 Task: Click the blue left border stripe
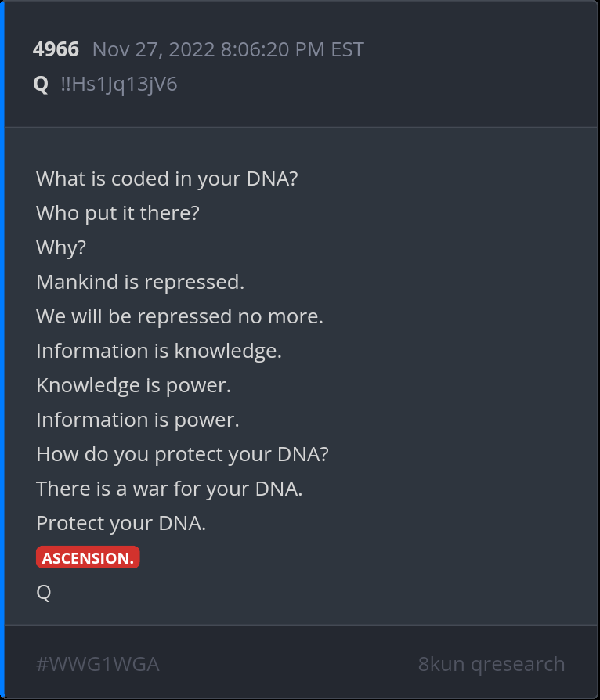click(x=2, y=350)
